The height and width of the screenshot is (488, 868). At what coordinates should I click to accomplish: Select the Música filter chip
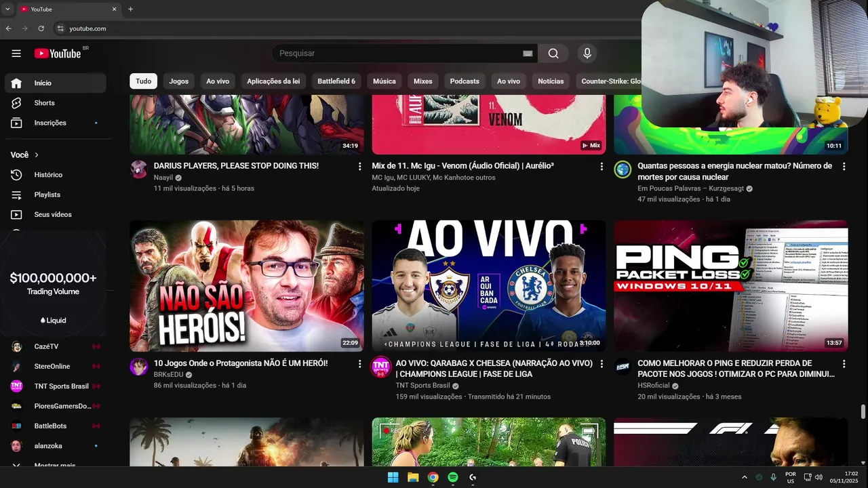coord(384,81)
